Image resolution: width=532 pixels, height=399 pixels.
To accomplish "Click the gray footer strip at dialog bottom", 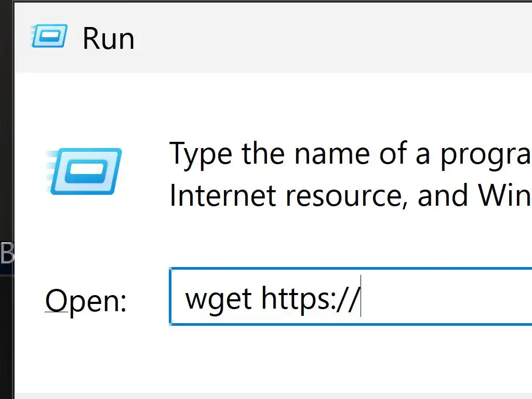I will [x=273, y=396].
